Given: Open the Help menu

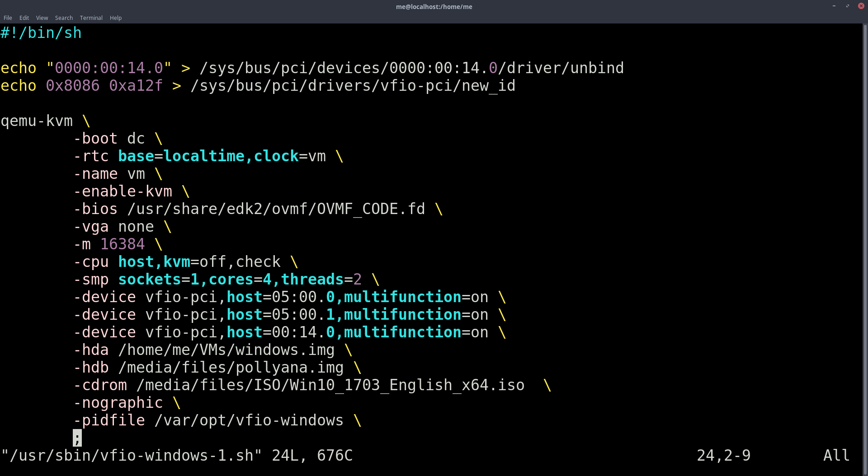Looking at the screenshot, I should tap(116, 18).
